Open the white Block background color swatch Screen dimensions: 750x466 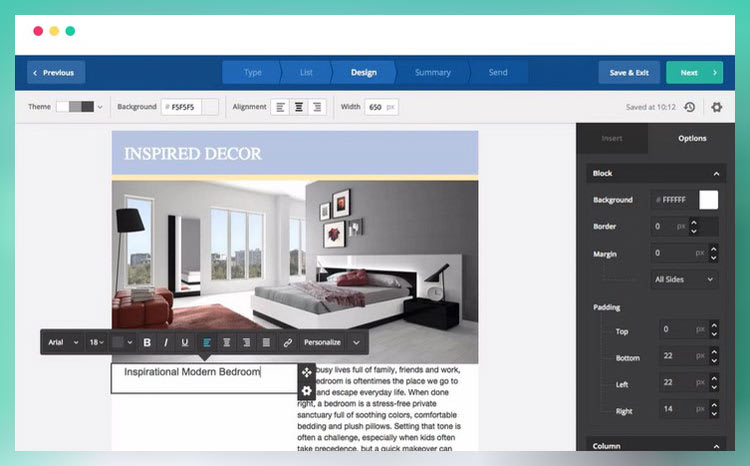click(x=708, y=200)
